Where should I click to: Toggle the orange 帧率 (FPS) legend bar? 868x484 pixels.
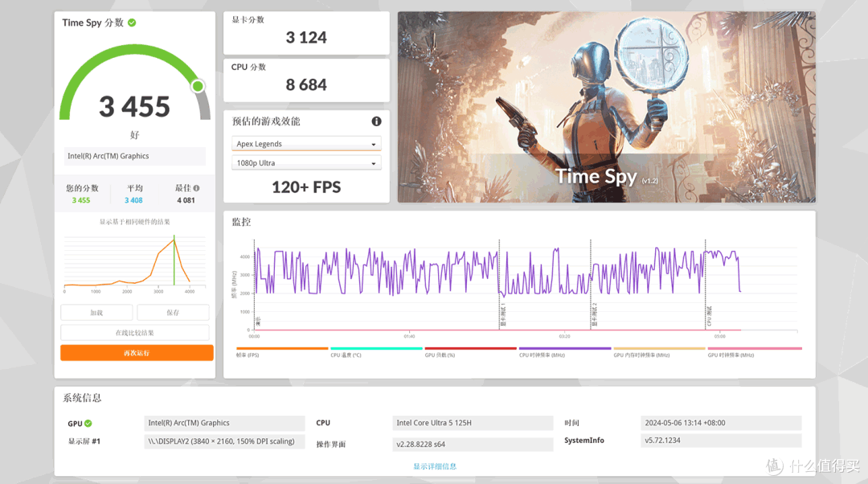[x=282, y=348]
